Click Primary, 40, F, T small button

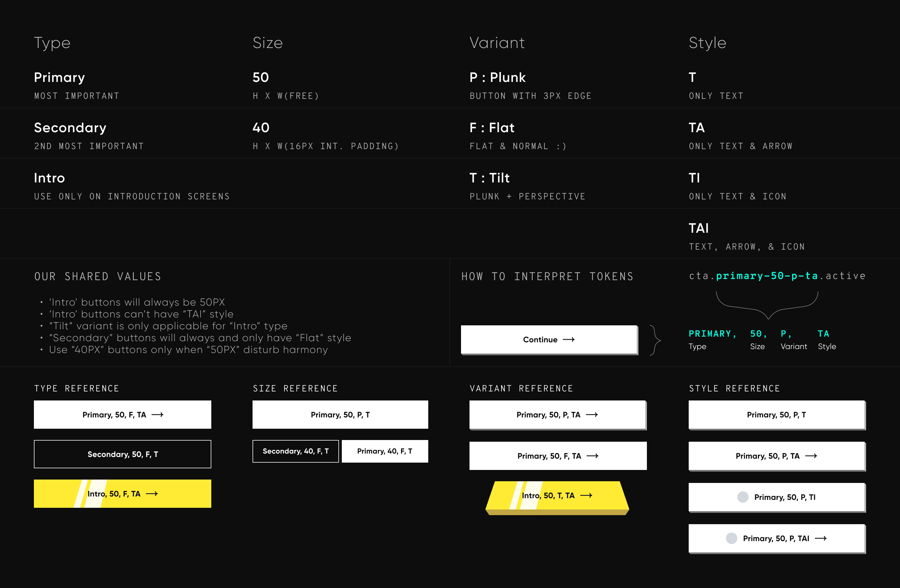pos(384,451)
